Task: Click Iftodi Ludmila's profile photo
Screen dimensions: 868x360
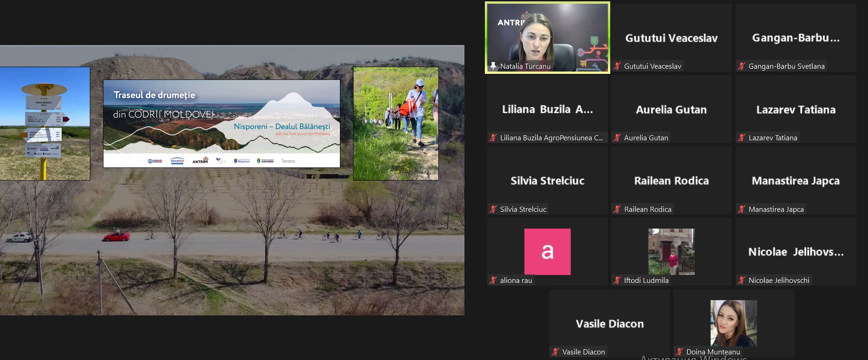Action: [x=671, y=251]
